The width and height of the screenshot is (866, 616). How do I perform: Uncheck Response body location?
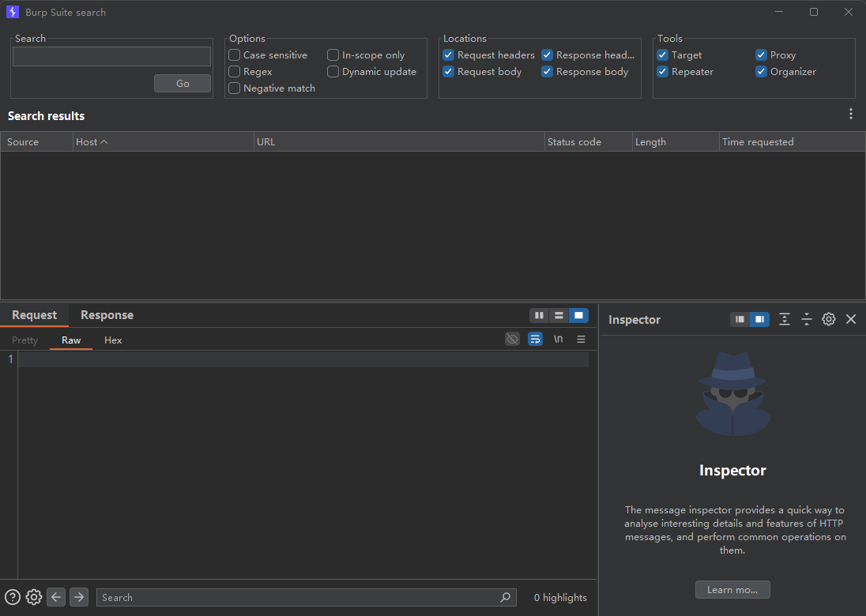pyautogui.click(x=547, y=71)
